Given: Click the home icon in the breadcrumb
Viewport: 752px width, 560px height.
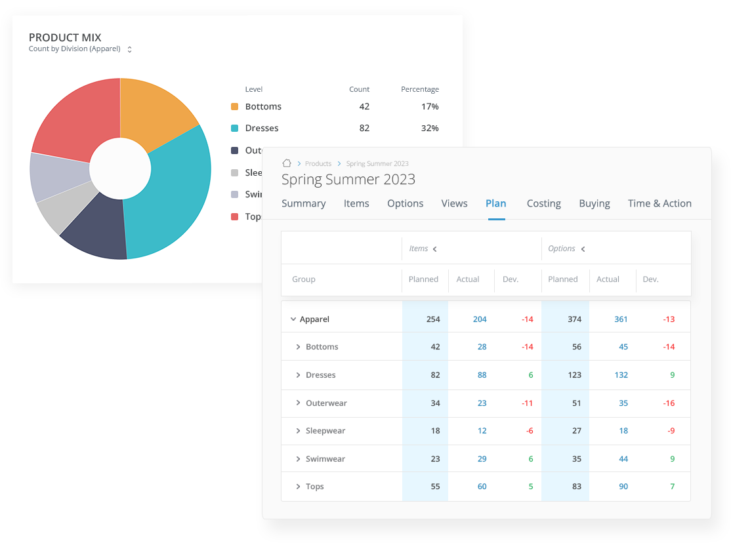Looking at the screenshot, I should [287, 163].
